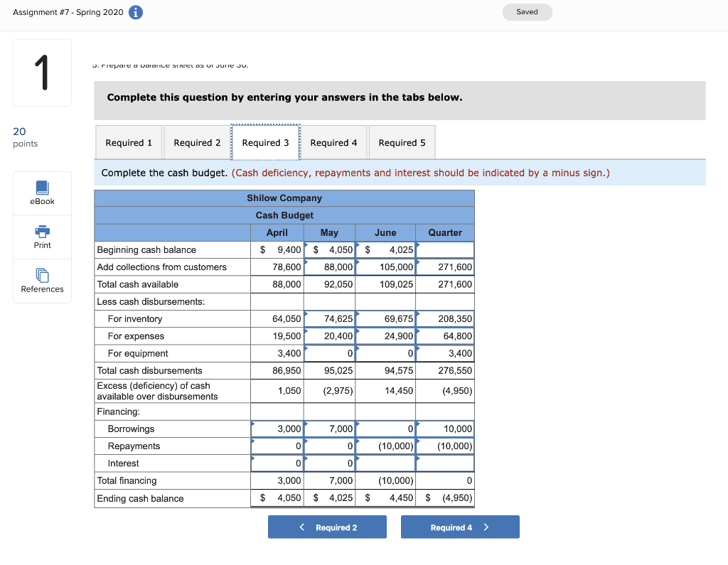This screenshot has height=565, width=728.
Task: Click the June Repayments cell showing -10,000
Action: (385, 446)
